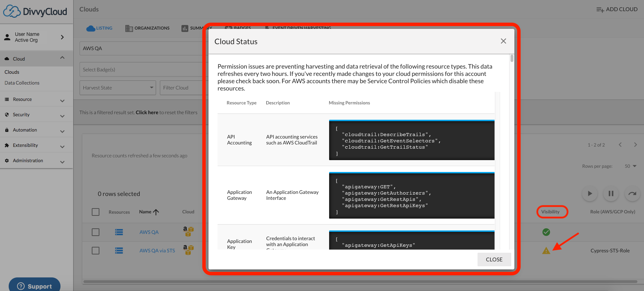Click the Application Gateway resource type cell
Viewport: 644px width, 291px height.
point(239,195)
